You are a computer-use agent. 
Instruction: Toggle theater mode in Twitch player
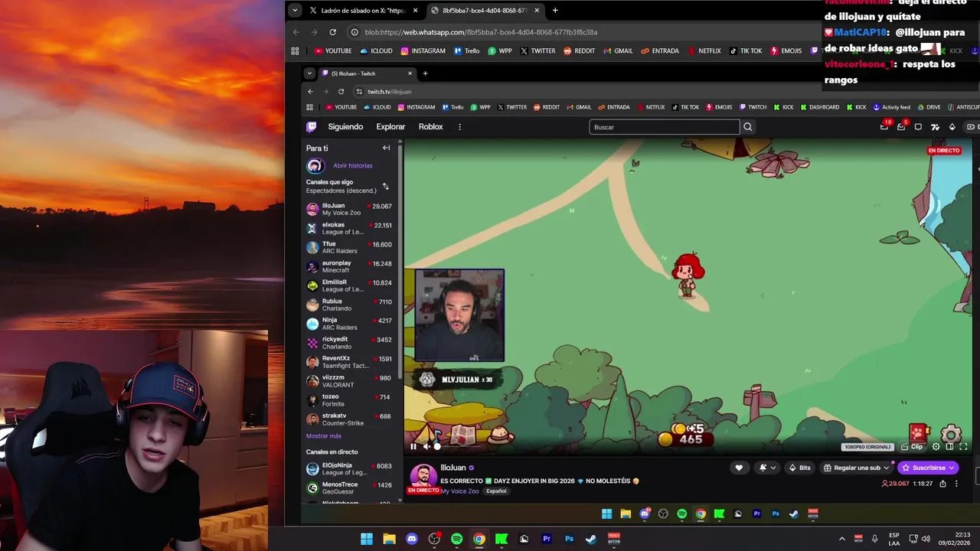click(949, 447)
